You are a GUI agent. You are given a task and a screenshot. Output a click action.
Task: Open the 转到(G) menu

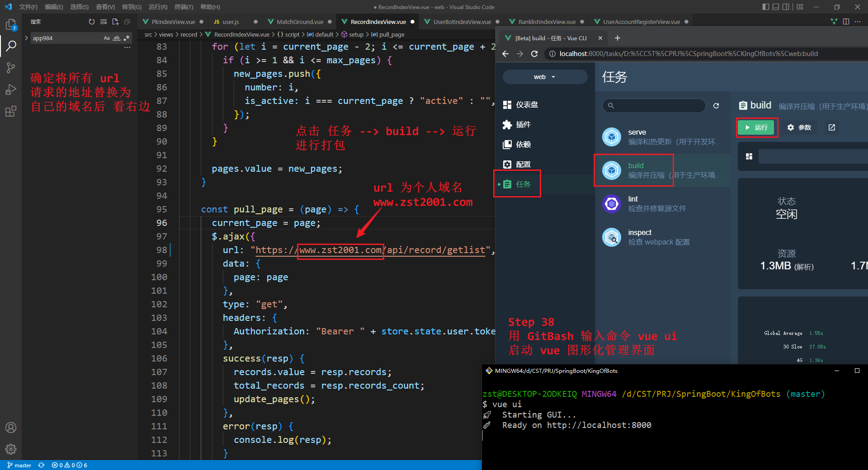click(x=132, y=7)
